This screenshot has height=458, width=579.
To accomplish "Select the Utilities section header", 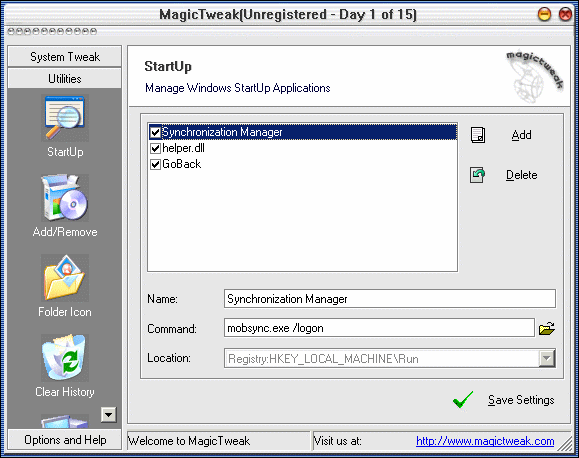I will (x=65, y=78).
